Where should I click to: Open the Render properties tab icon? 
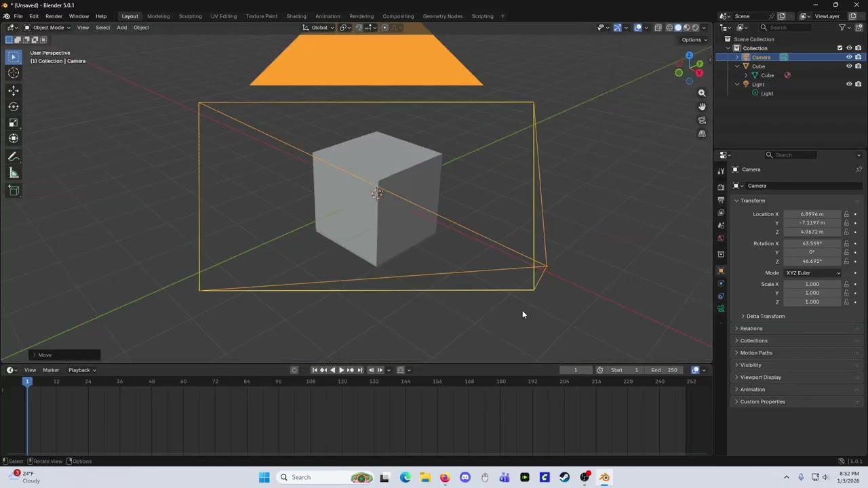coord(721,187)
